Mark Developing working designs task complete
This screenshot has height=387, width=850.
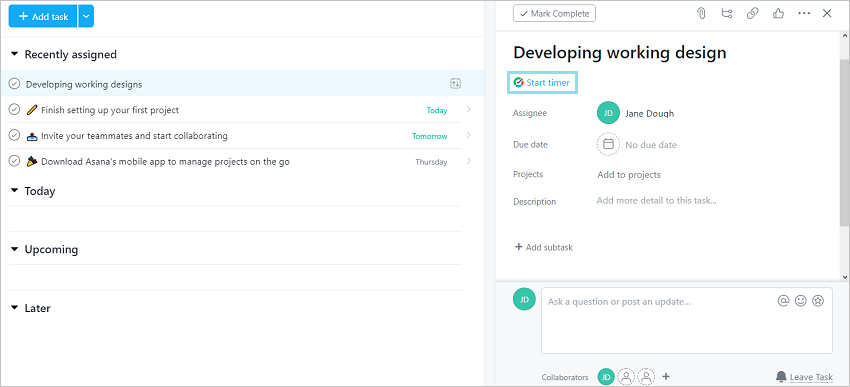point(15,84)
